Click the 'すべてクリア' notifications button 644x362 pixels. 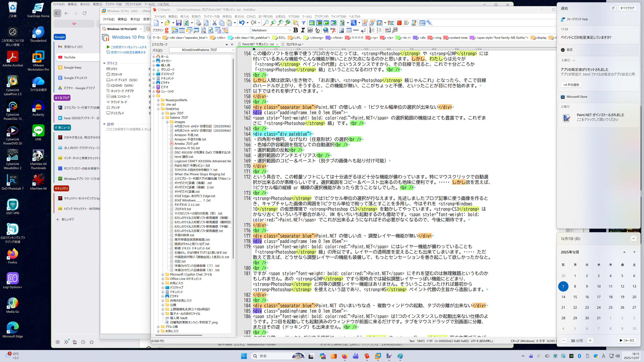pyautogui.click(x=627, y=8)
